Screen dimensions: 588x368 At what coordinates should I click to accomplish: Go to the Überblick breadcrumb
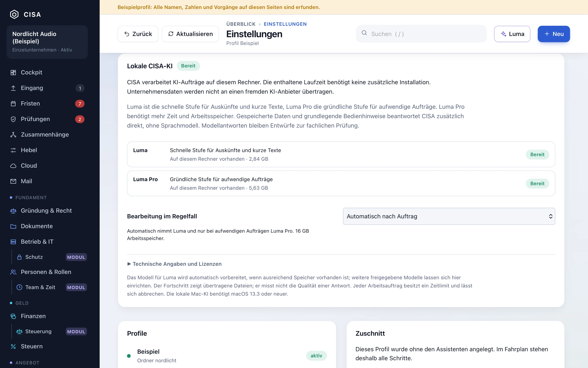[x=241, y=24]
